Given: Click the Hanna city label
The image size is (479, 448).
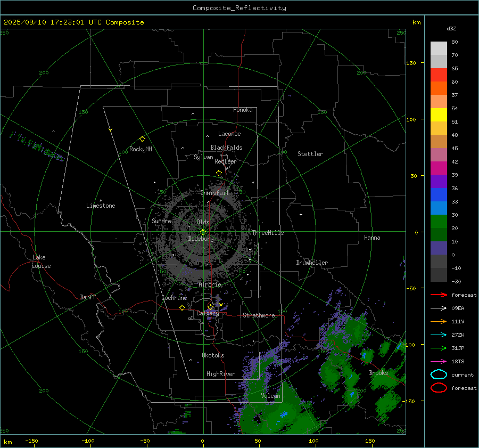Looking at the screenshot, I should click(372, 238).
